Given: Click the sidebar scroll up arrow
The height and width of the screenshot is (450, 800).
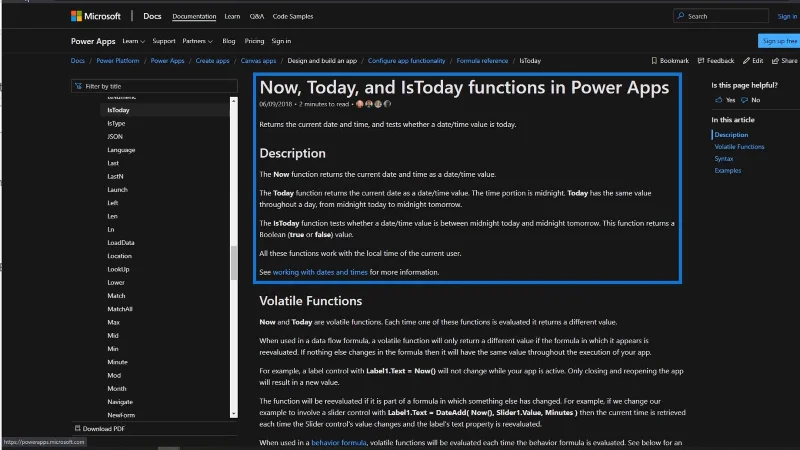Looking at the screenshot, I should coord(234,101).
